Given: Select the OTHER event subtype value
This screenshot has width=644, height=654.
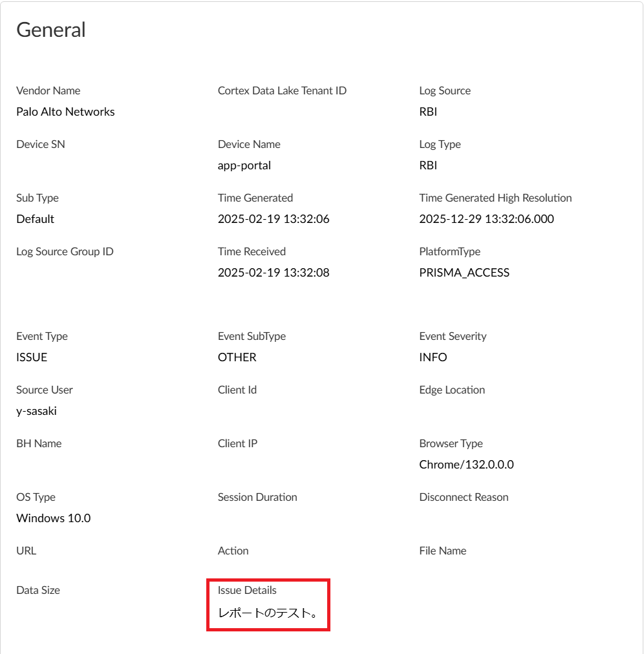Looking at the screenshot, I should coord(237,357).
